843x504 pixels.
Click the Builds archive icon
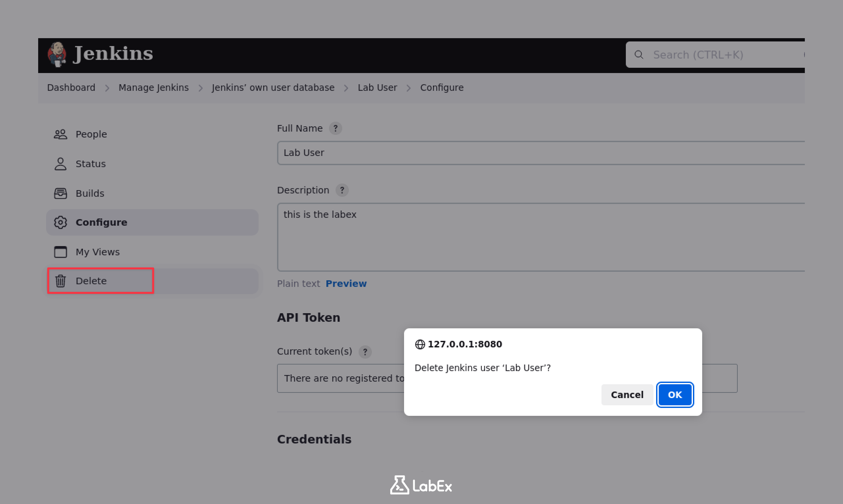tap(60, 193)
